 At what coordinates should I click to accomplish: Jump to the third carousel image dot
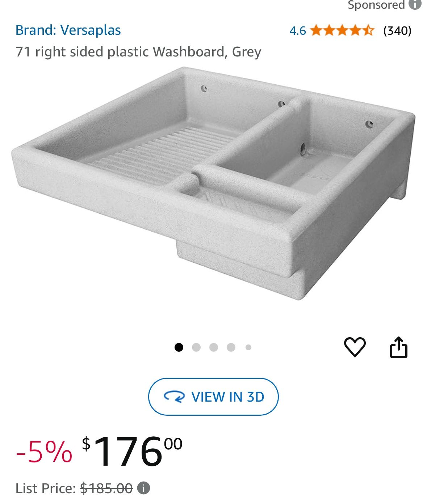pyautogui.click(x=214, y=347)
